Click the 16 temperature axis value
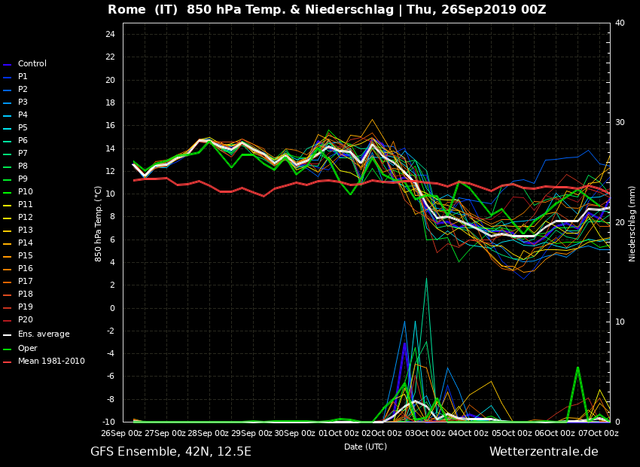 pyautogui.click(x=110, y=125)
